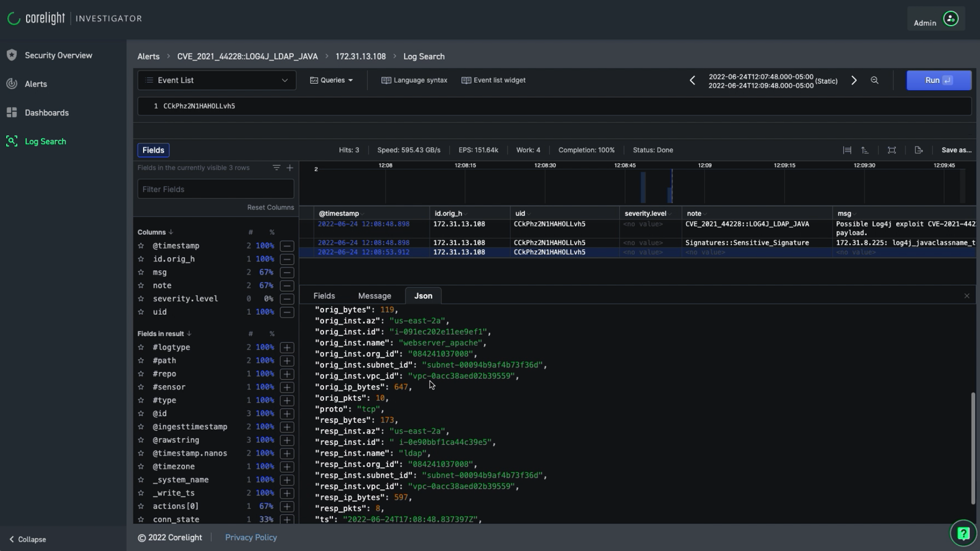The image size is (980, 551).
Task: Click the query editor with CCkPhz2N1HAHOLLvh5
Action: [554, 106]
